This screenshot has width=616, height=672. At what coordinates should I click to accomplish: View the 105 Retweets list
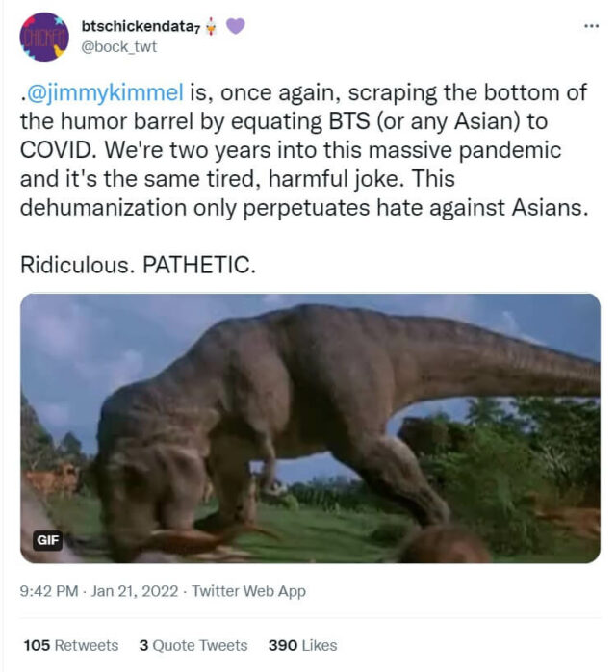[x=70, y=645]
